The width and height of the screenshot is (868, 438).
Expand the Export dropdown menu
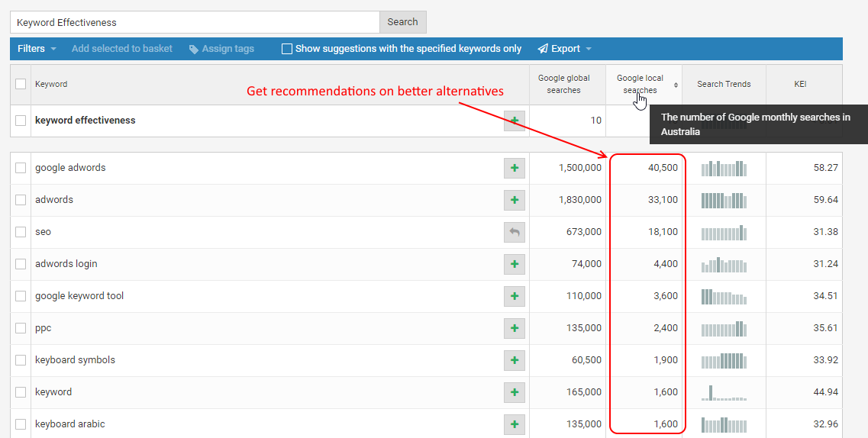(x=565, y=49)
